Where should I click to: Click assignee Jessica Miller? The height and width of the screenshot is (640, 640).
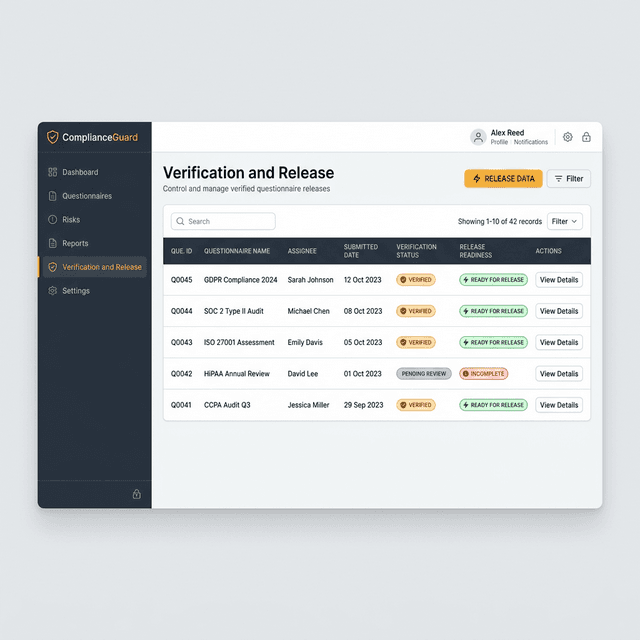pyautogui.click(x=308, y=405)
